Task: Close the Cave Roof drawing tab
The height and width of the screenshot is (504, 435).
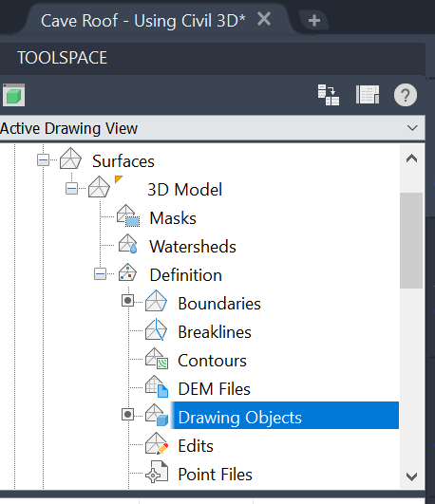Action: [x=264, y=19]
